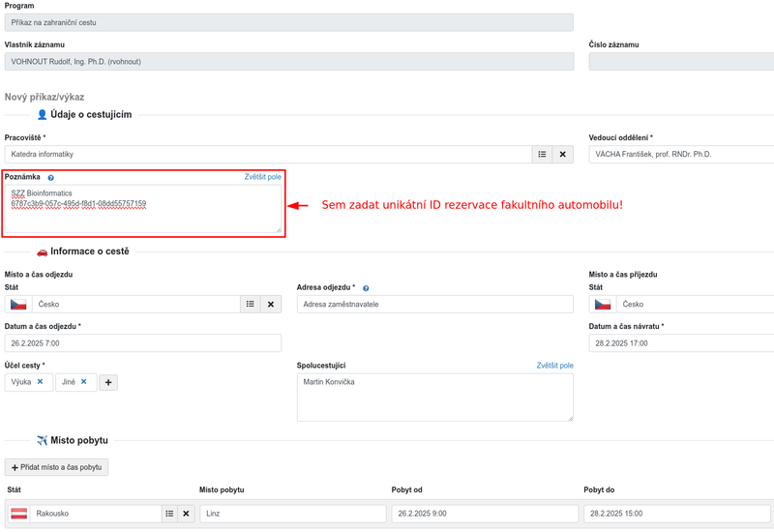Focus the arrival Stát Česko field
The image size is (774, 532).
(695, 304)
